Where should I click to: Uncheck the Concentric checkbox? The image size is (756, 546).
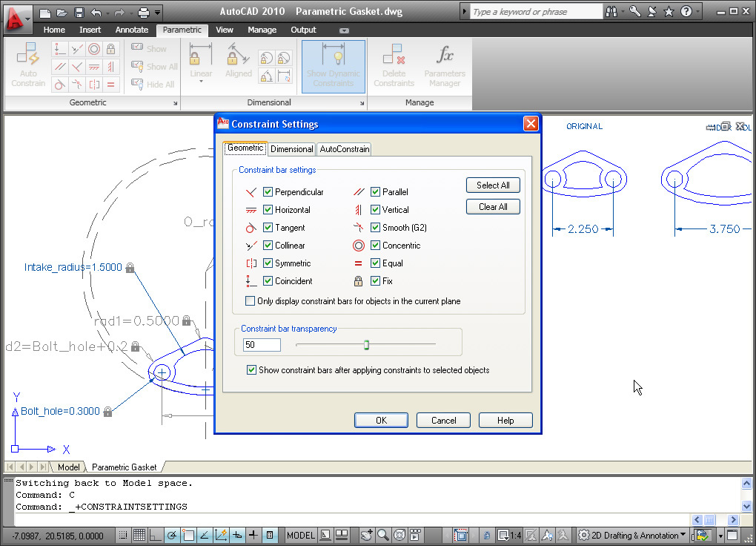coord(375,246)
